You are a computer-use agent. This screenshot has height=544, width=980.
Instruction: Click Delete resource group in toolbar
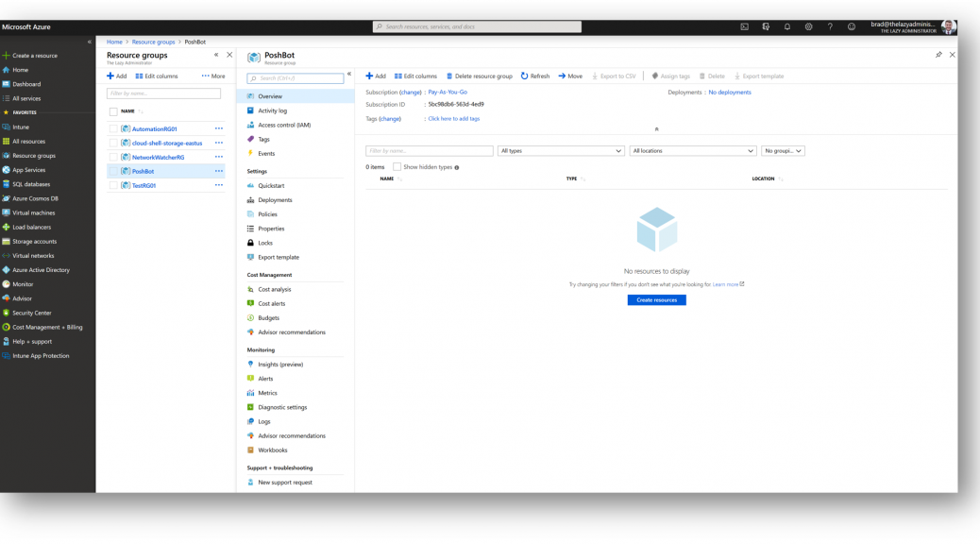tap(480, 76)
